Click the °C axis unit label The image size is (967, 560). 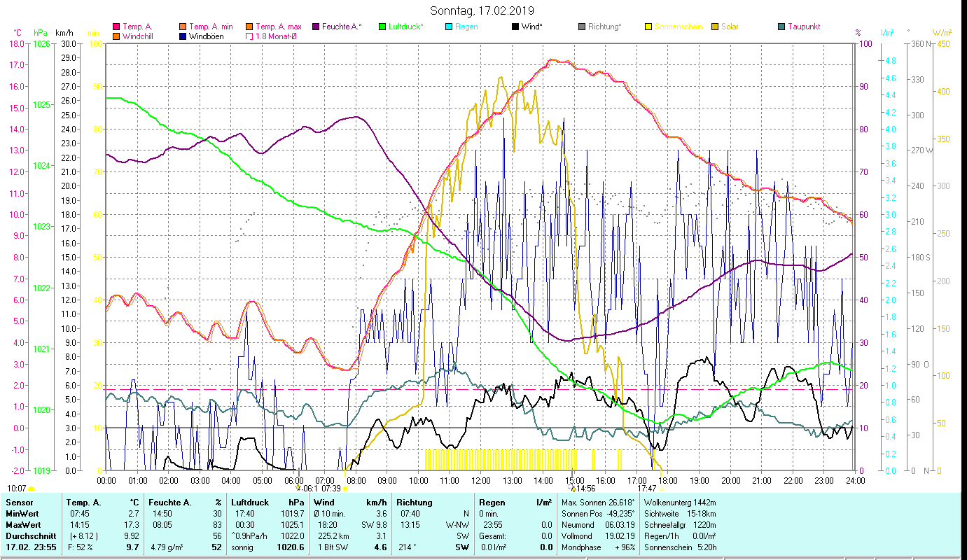[18, 33]
